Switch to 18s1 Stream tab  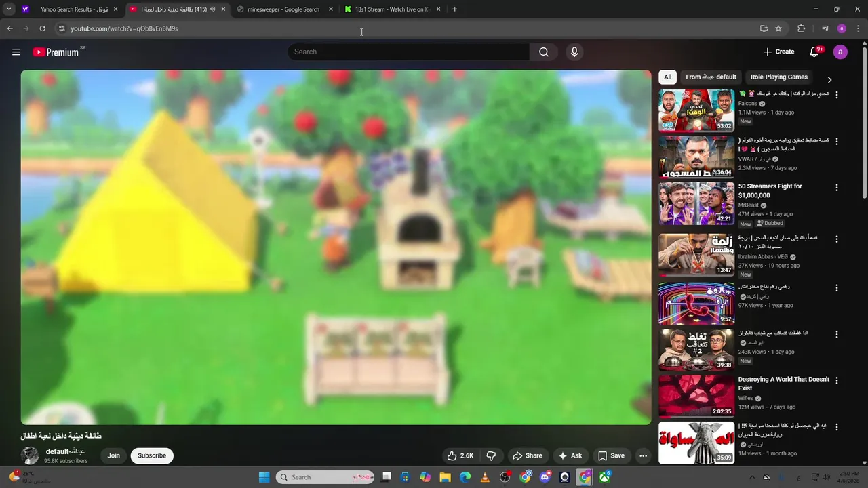pos(392,9)
